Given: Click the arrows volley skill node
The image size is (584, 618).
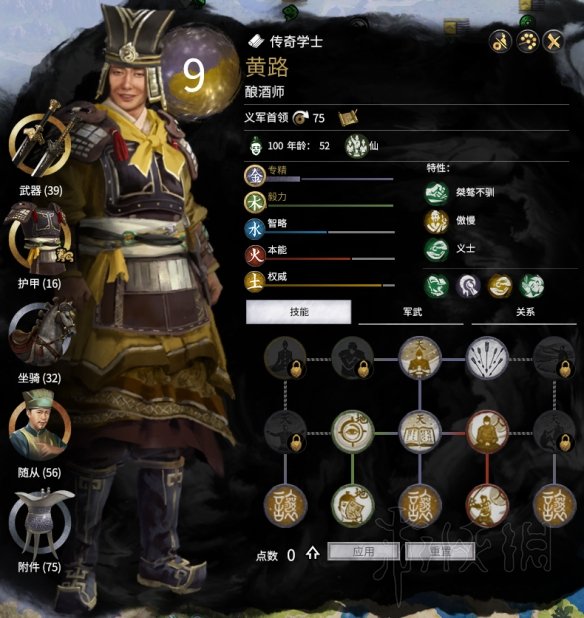Looking at the screenshot, I should coord(487,358).
